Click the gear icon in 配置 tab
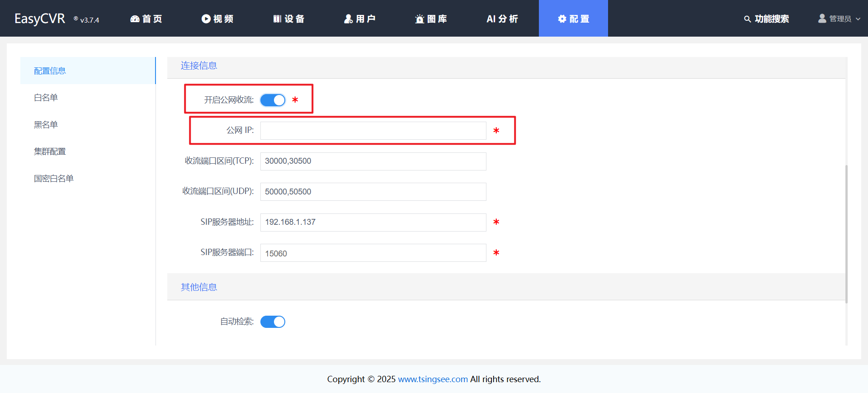This screenshot has width=868, height=393. pyautogui.click(x=562, y=19)
